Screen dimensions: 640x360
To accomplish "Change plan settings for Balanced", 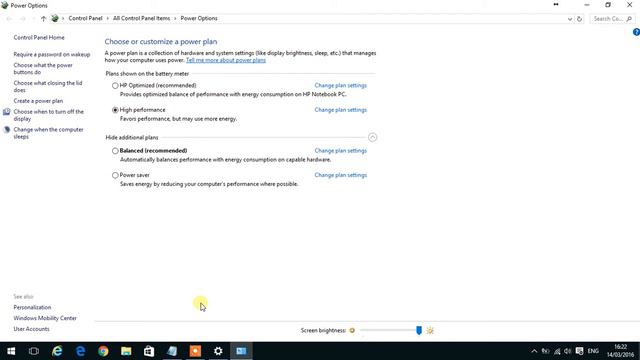I will (340, 151).
